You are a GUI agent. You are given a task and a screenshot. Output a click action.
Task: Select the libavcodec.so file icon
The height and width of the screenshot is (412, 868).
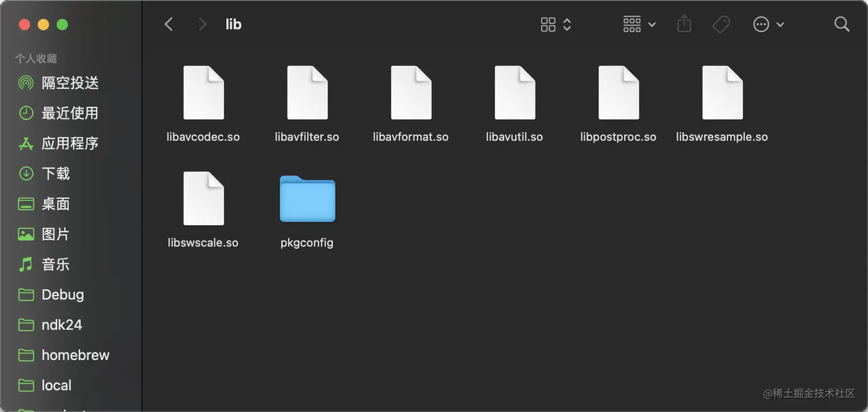(x=203, y=93)
